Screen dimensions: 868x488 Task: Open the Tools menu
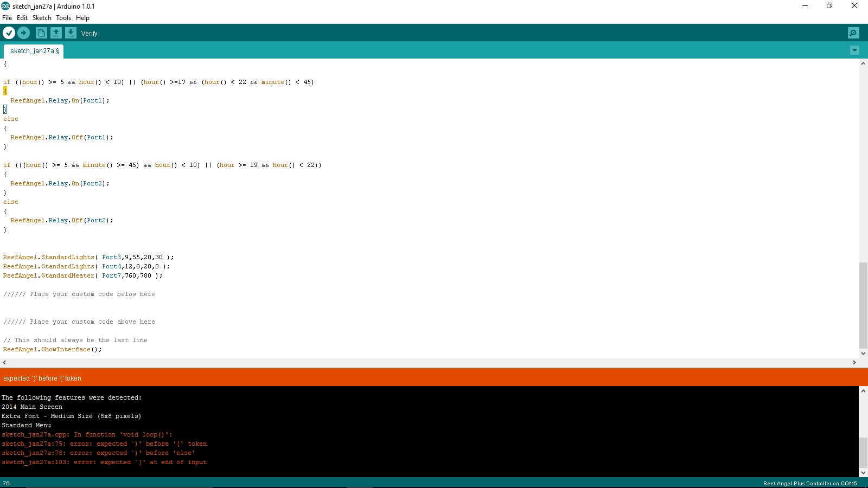[63, 18]
